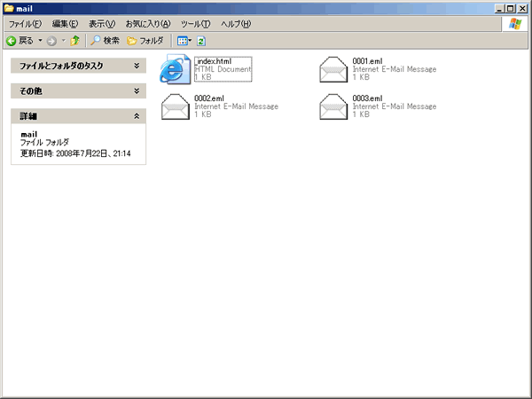The image size is (532, 399).
Task: Open the Forward history dropdown arrow
Action: click(x=64, y=41)
